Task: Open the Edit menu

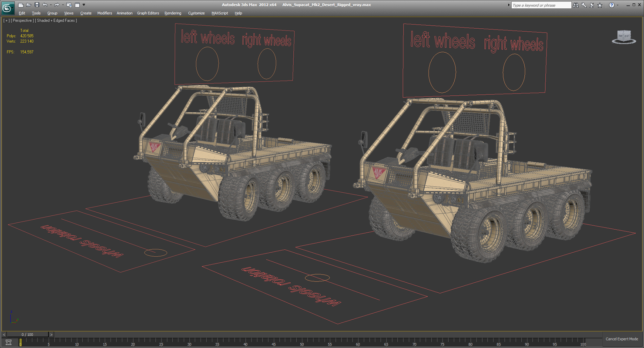Action: click(22, 13)
